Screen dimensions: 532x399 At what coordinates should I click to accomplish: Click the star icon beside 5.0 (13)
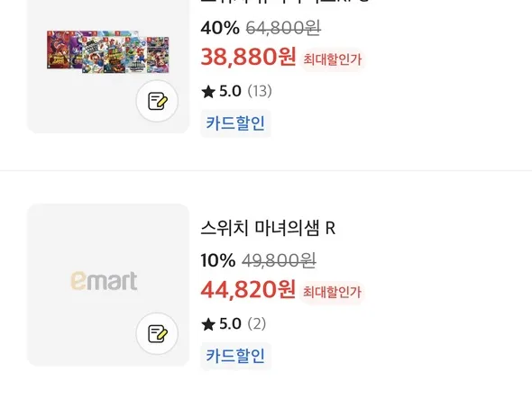208,92
